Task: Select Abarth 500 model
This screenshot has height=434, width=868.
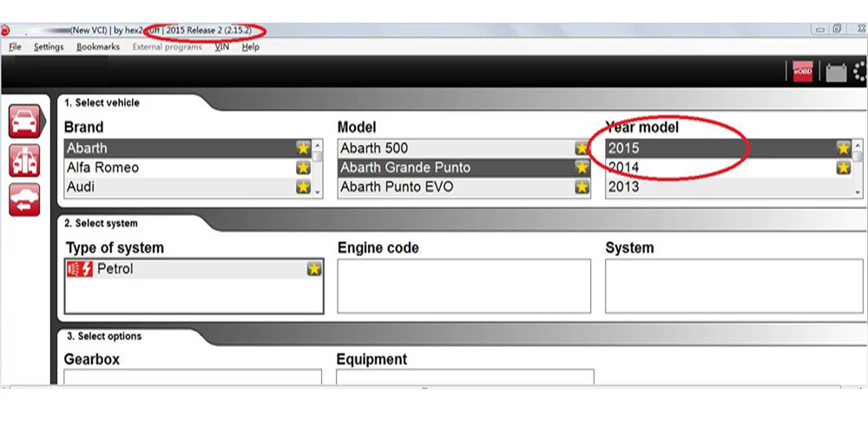Action: point(464,148)
